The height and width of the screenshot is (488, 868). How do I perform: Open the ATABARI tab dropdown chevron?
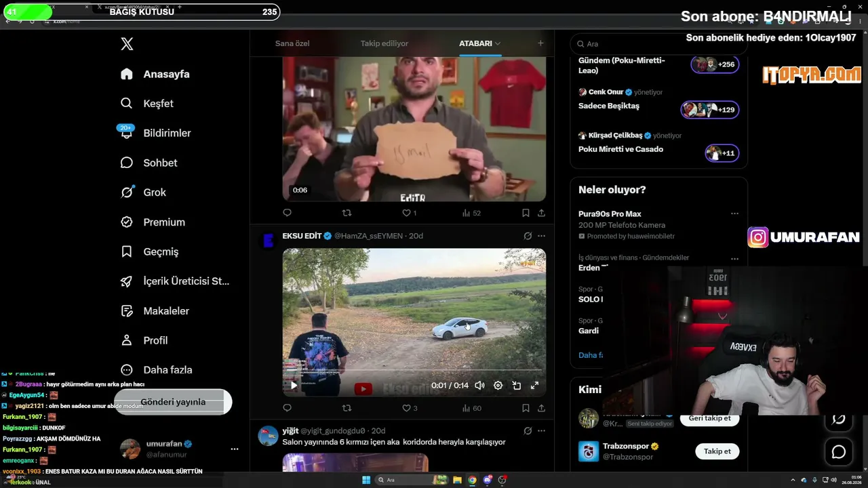(x=498, y=43)
